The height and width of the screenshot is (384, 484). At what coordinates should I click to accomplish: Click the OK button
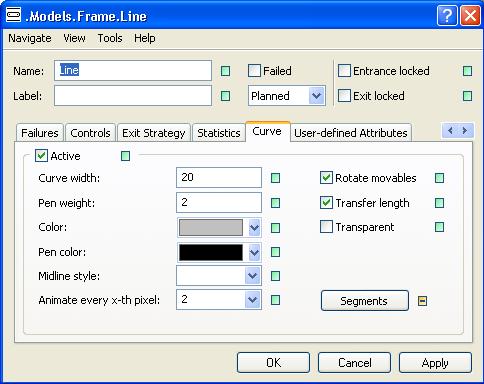pyautogui.click(x=273, y=363)
